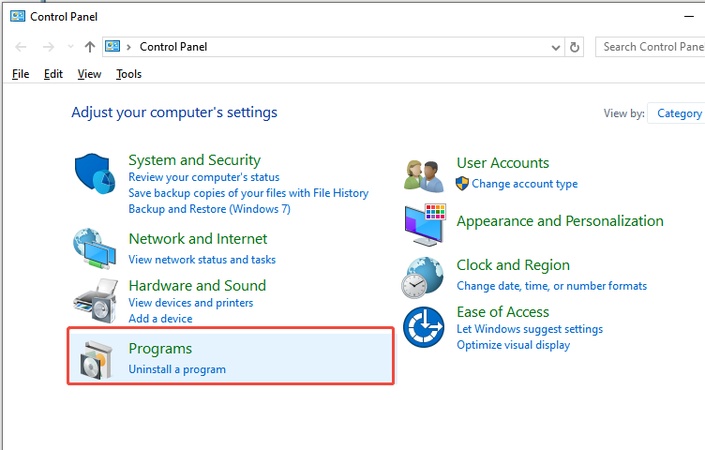Screen dimensions: 705x450
Task: Open the File menu
Action: pos(21,74)
